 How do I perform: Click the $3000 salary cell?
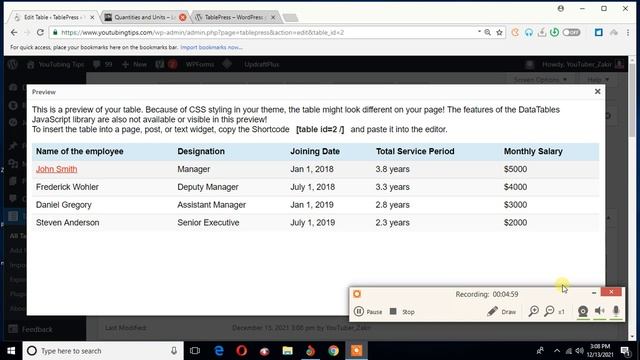tap(515, 205)
